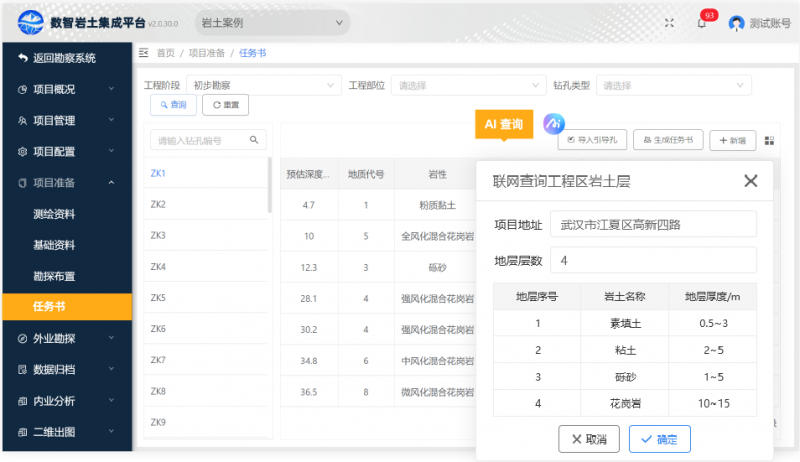Expand the 项目概况 sidebar menu

(66, 89)
